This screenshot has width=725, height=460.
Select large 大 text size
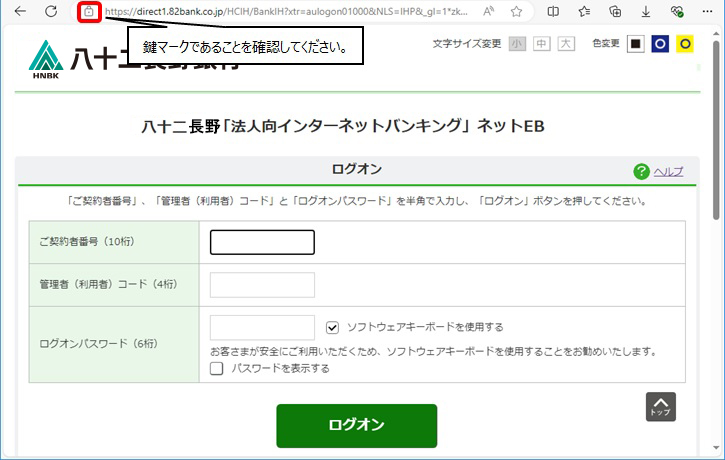(x=566, y=44)
